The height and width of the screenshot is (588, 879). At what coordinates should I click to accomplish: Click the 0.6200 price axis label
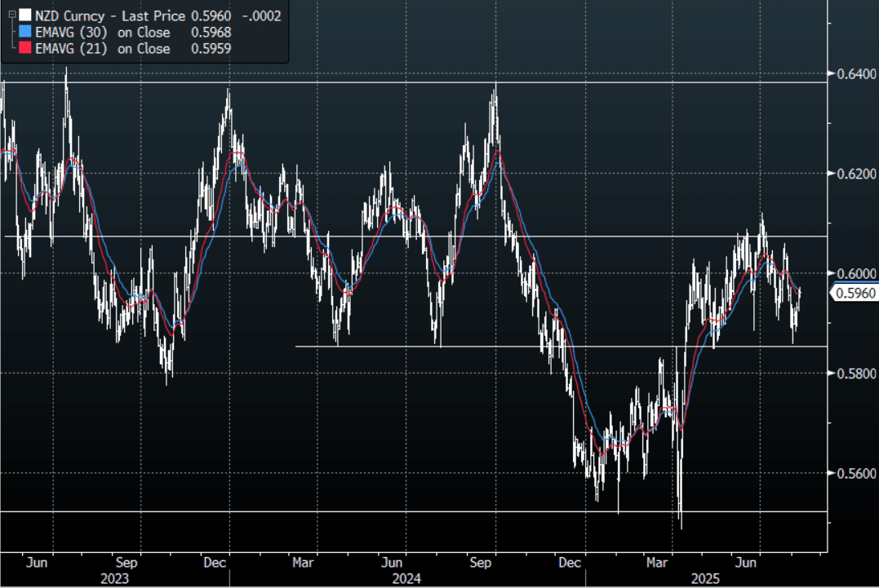[853, 174]
